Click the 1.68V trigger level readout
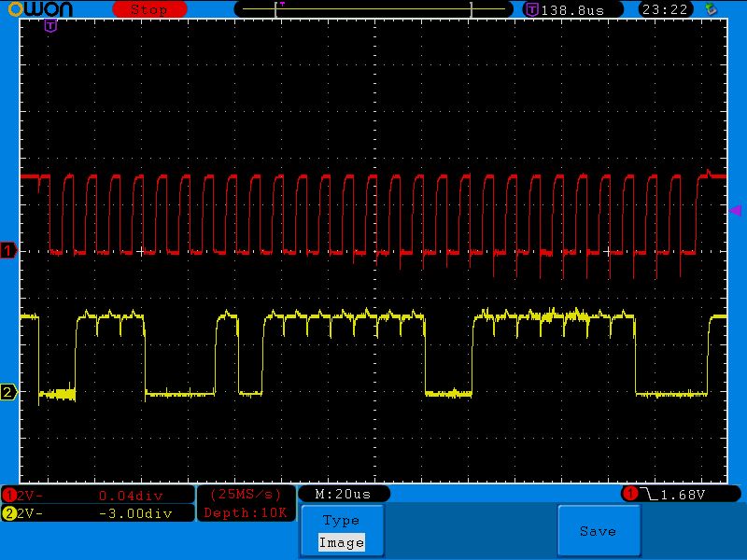 pyautogui.click(x=682, y=493)
